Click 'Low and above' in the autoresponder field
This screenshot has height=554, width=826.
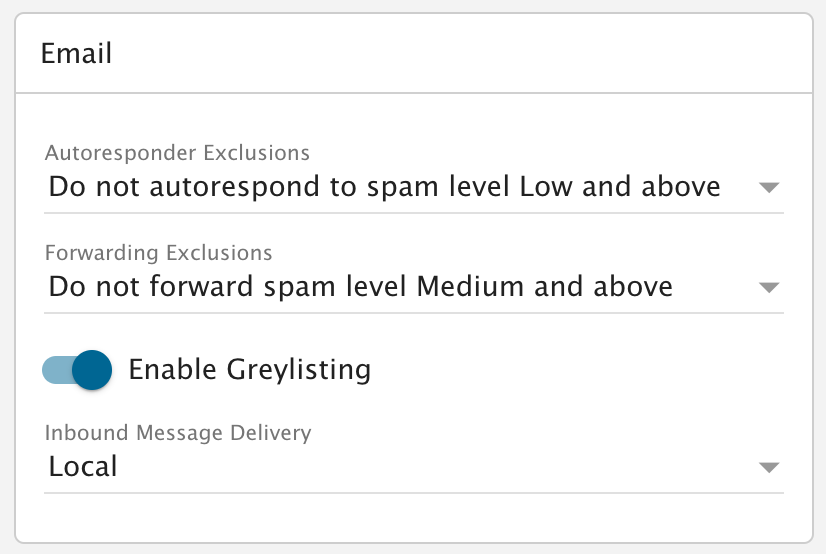[x=620, y=187]
